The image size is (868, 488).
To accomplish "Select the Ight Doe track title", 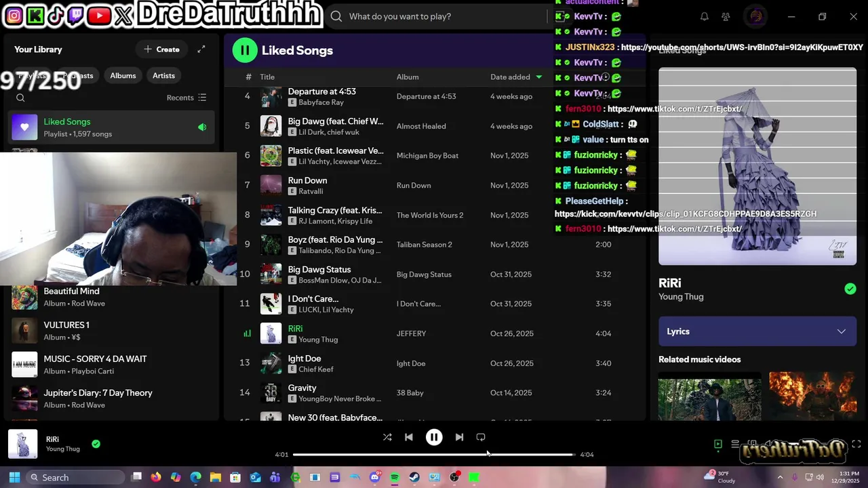I will [304, 358].
